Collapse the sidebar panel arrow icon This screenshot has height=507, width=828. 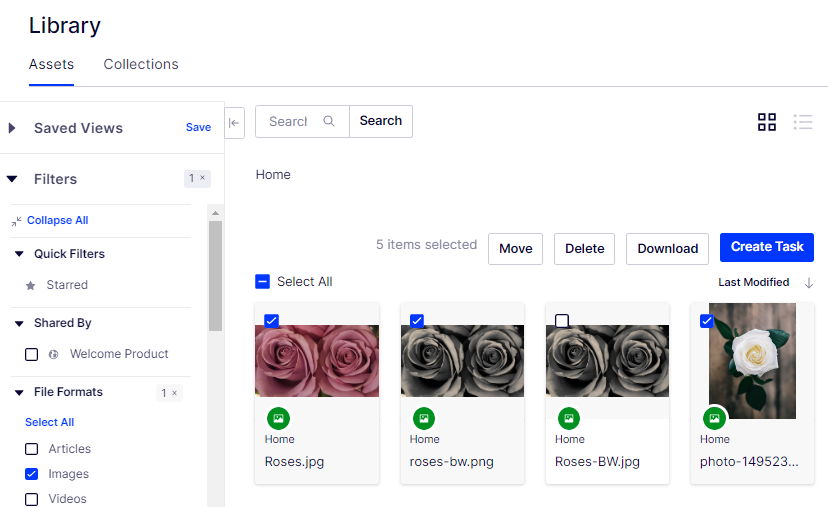[x=234, y=123]
